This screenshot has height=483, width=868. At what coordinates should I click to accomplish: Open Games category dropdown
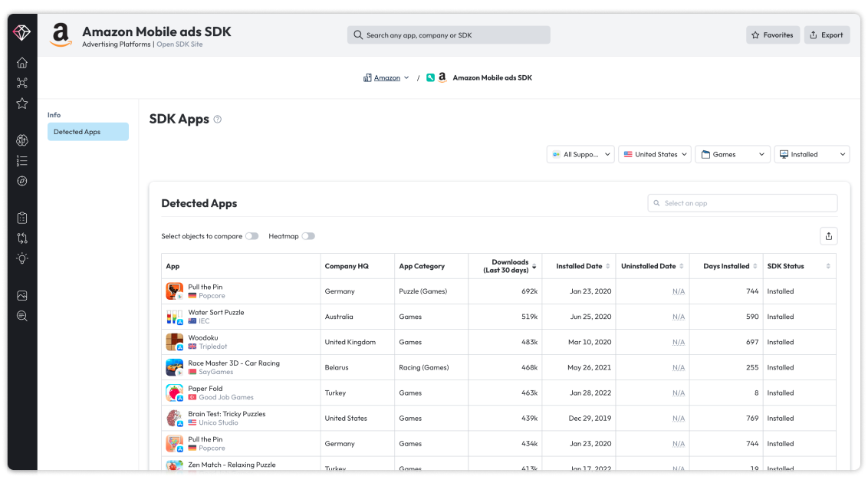click(x=732, y=154)
